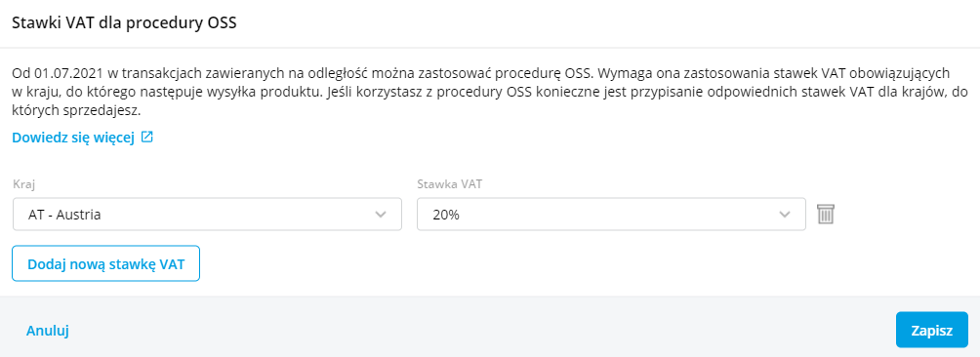Select the 20% text value
The height and width of the screenshot is (357, 980).
tap(446, 215)
